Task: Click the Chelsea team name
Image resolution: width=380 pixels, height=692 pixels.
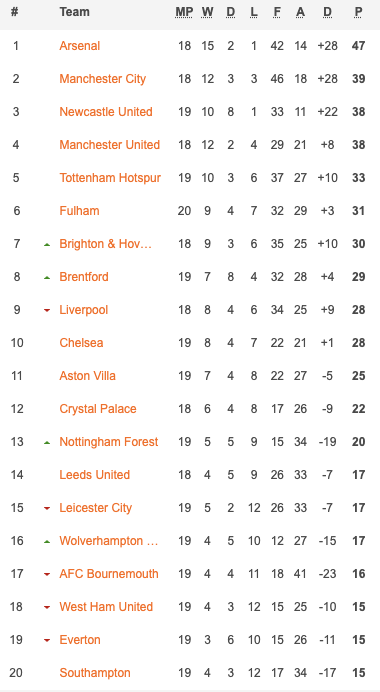Action: [x=81, y=343]
